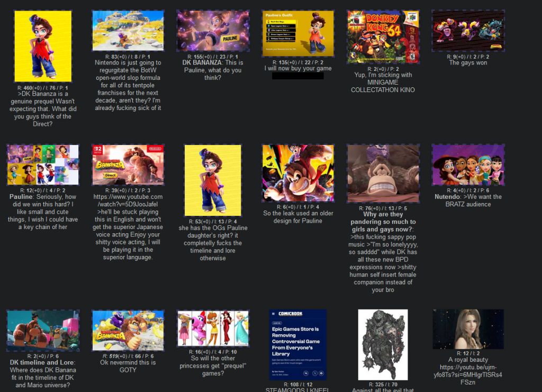Click stats 'R: 12(+0) / I: 4 / P: 2'
This screenshot has width=542, height=392.
(x=43, y=190)
